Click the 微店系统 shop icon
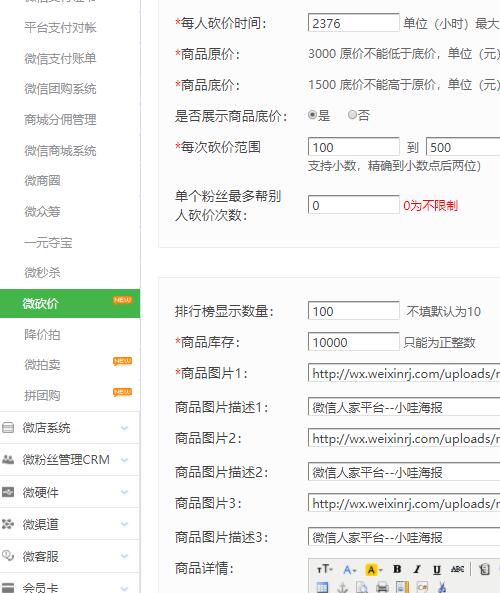The height and width of the screenshot is (593, 500). (8, 428)
